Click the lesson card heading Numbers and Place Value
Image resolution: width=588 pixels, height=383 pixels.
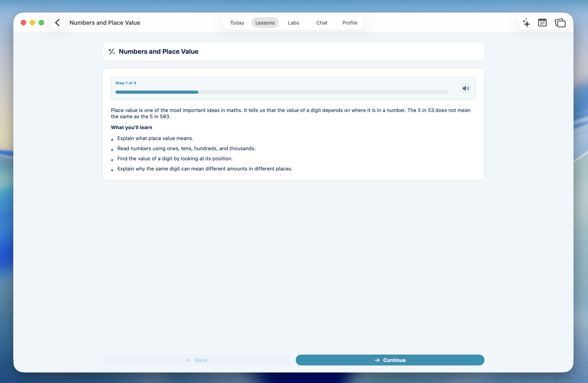click(x=158, y=51)
